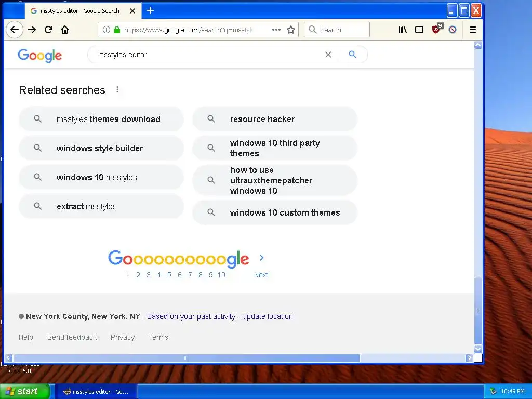The image size is (532, 399).
Task: Click the Google logo in the header
Action: 39,55
